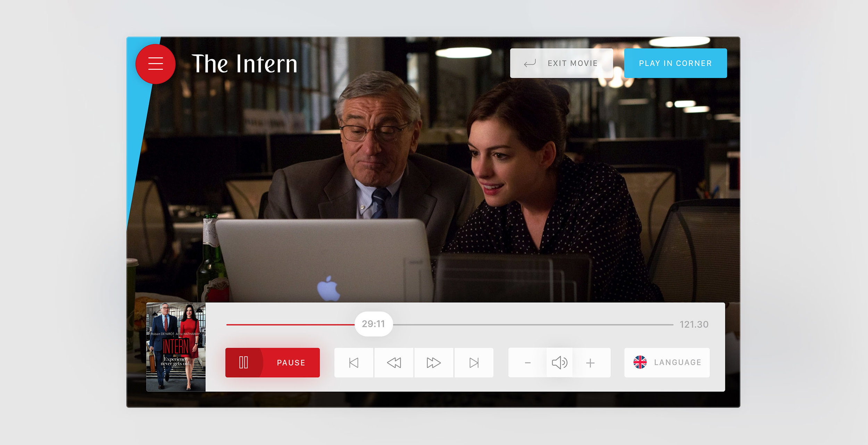Click The Intern movie title
868x445 pixels.
[244, 64]
